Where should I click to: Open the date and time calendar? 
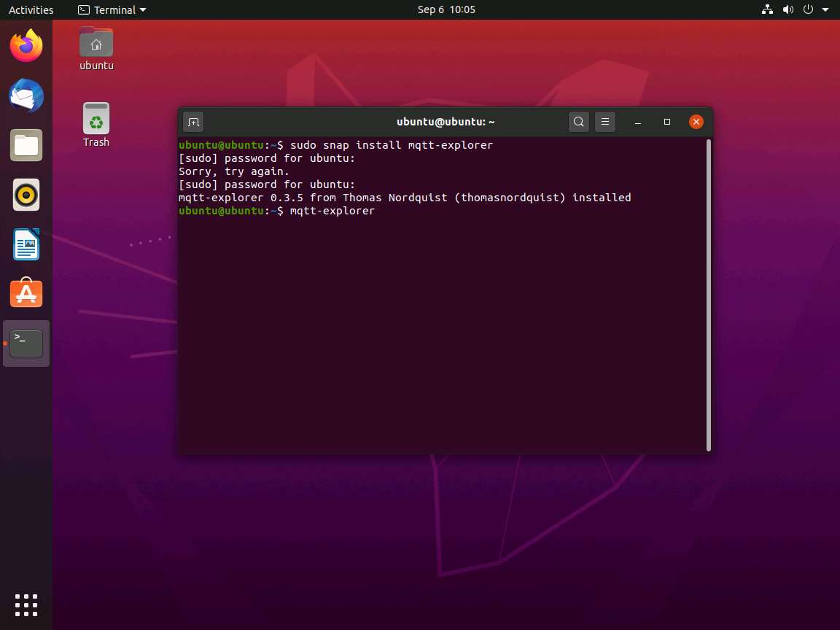pos(446,10)
